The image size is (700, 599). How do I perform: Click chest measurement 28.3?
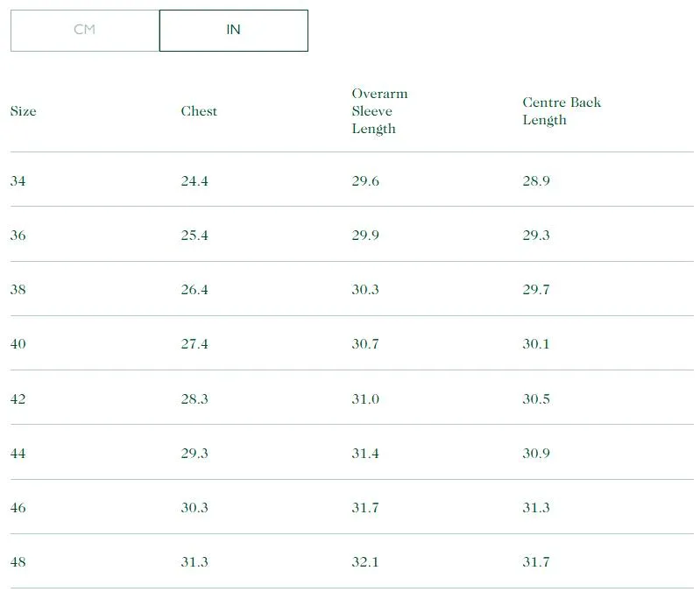point(194,399)
